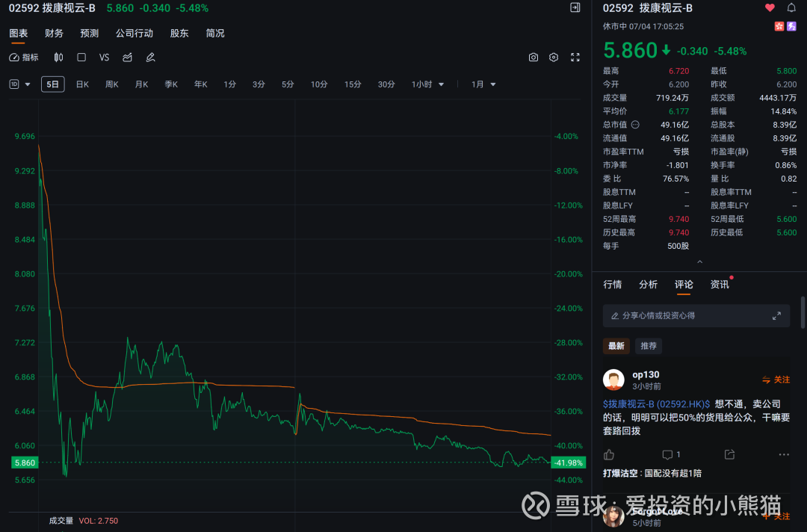Image resolution: width=807 pixels, height=532 pixels.
Task: Enter fullscreen chart mode
Action: click(x=575, y=58)
